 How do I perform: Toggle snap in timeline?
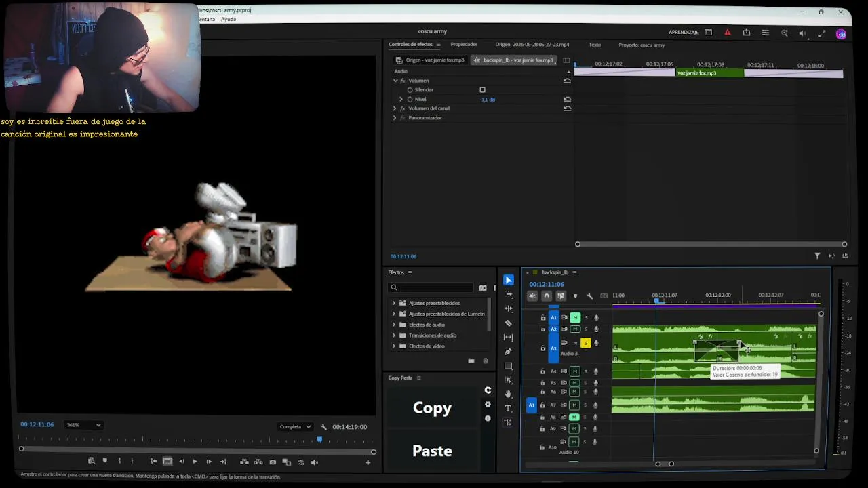click(547, 296)
